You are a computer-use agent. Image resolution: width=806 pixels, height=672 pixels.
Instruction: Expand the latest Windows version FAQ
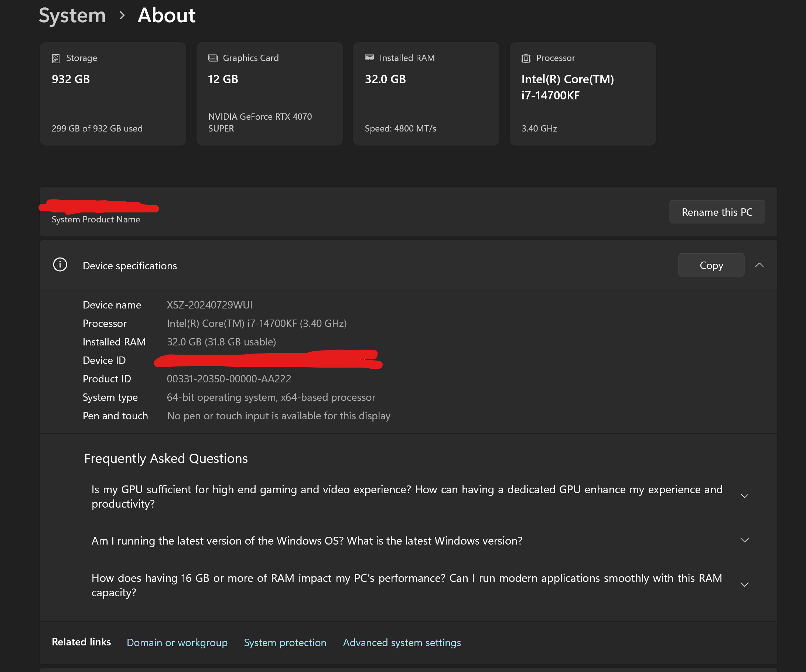point(745,540)
